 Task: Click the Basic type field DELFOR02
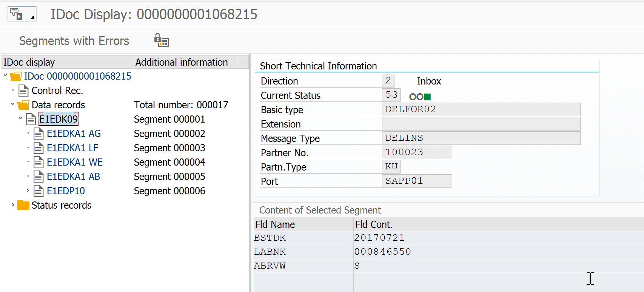[481, 109]
